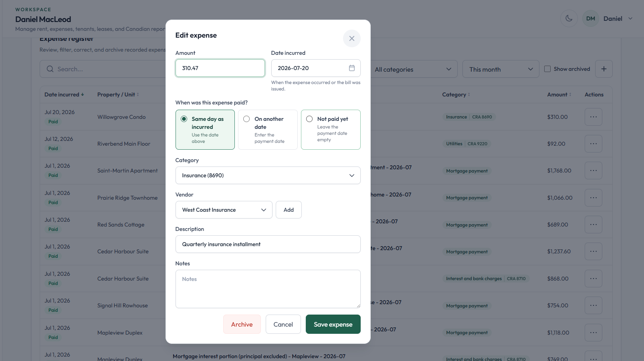Click the Cancel button

(283, 324)
